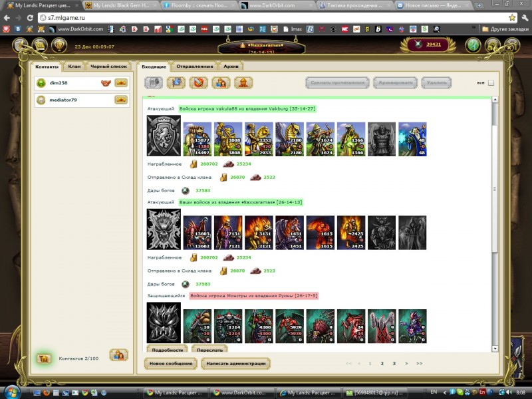Filter messages by two players icon
This screenshot has width=532, height=399.
(x=221, y=82)
